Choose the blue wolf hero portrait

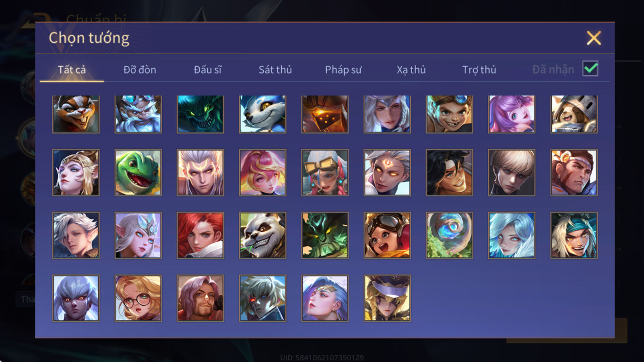(x=262, y=114)
